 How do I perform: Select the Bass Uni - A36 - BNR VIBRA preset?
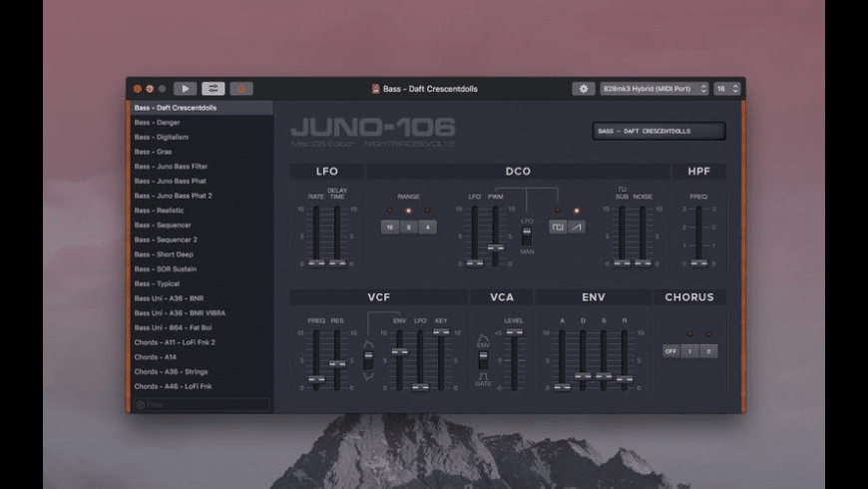coord(202,313)
